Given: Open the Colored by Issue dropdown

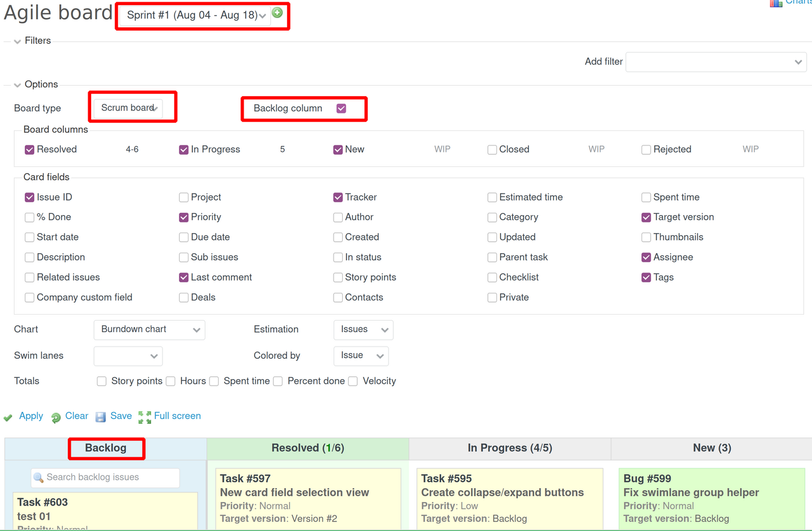Looking at the screenshot, I should coord(361,356).
